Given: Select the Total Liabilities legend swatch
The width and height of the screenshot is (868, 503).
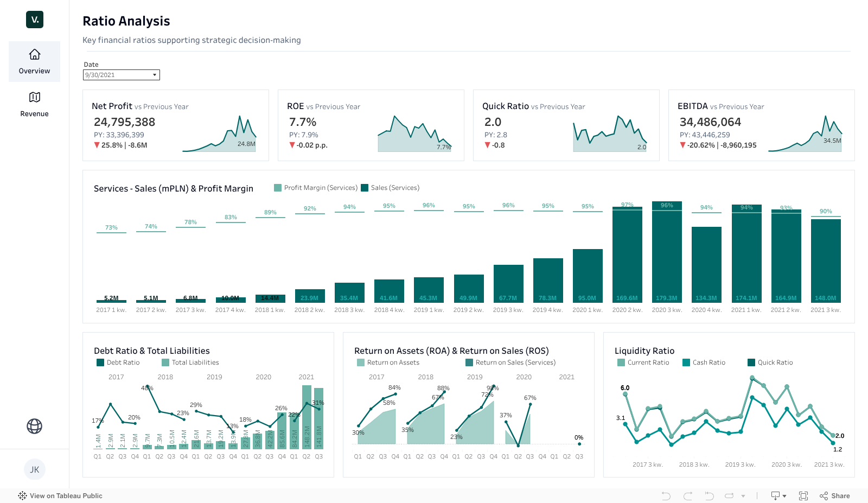Looking at the screenshot, I should (165, 362).
